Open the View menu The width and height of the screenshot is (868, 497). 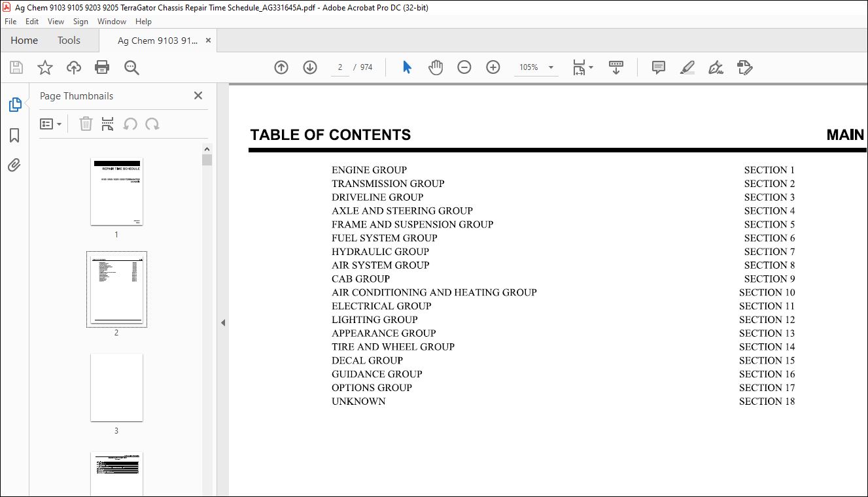(56, 22)
